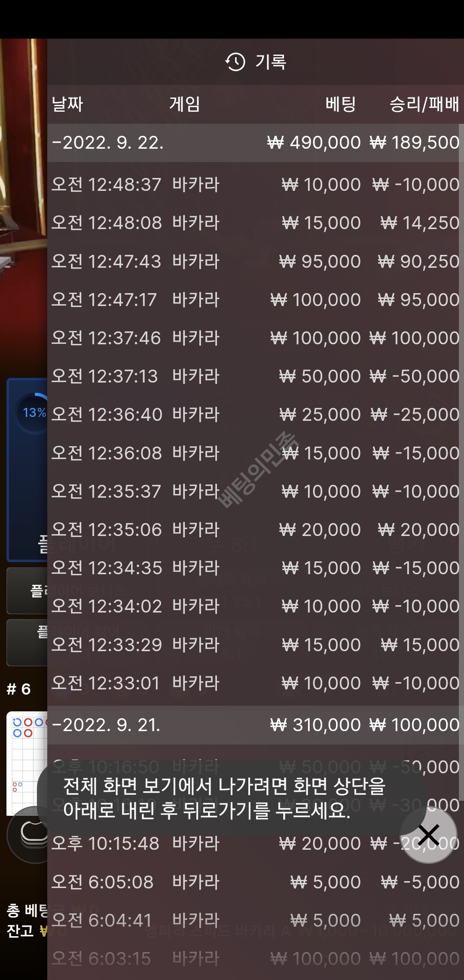Click the 베팅 column header
The image size is (464, 980).
coord(341,104)
